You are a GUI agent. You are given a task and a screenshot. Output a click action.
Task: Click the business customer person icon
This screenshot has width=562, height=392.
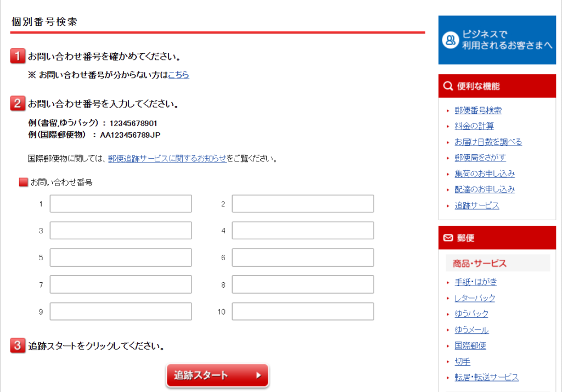click(451, 40)
